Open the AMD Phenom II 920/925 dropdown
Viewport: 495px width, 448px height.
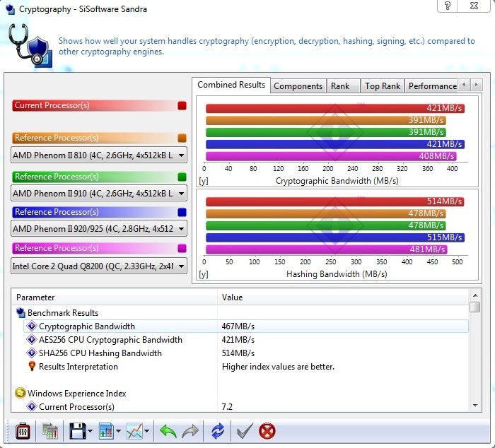[x=99, y=228]
